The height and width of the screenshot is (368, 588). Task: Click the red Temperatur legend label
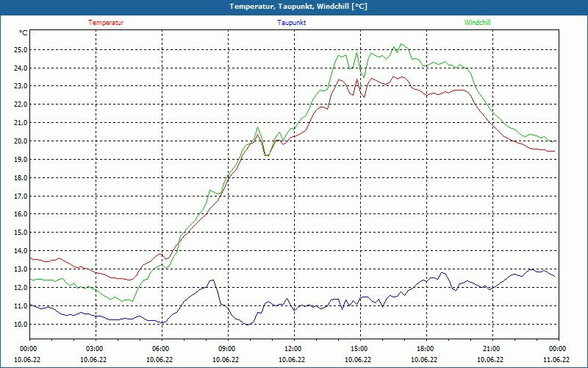(x=106, y=23)
